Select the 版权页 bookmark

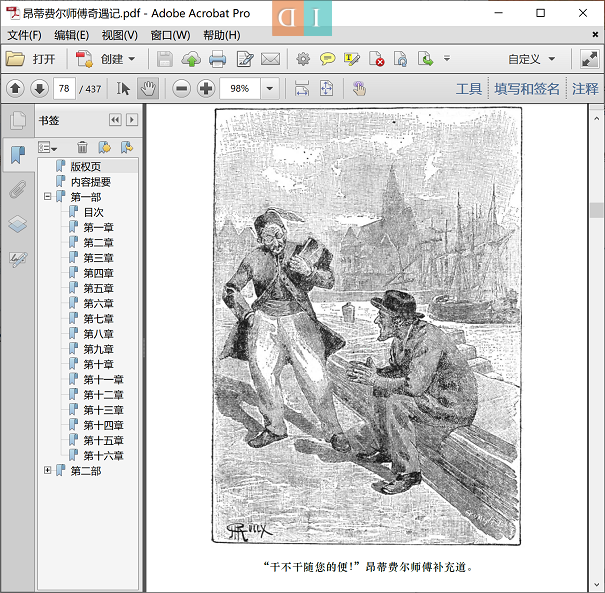click(x=85, y=167)
